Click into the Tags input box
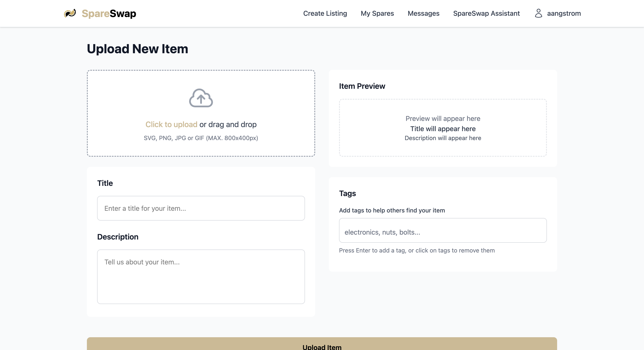 [443, 231]
